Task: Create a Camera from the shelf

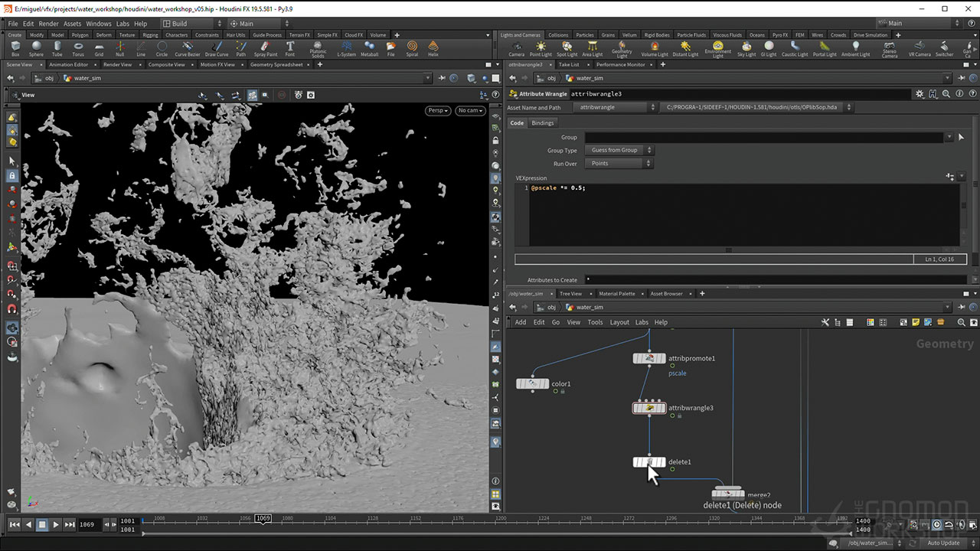Action: (517, 48)
